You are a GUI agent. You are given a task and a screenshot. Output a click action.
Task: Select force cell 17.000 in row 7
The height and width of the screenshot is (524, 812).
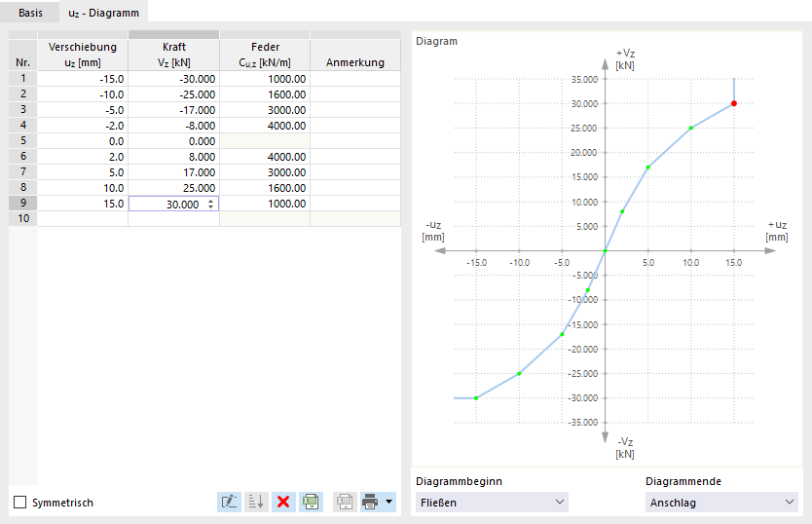174,172
